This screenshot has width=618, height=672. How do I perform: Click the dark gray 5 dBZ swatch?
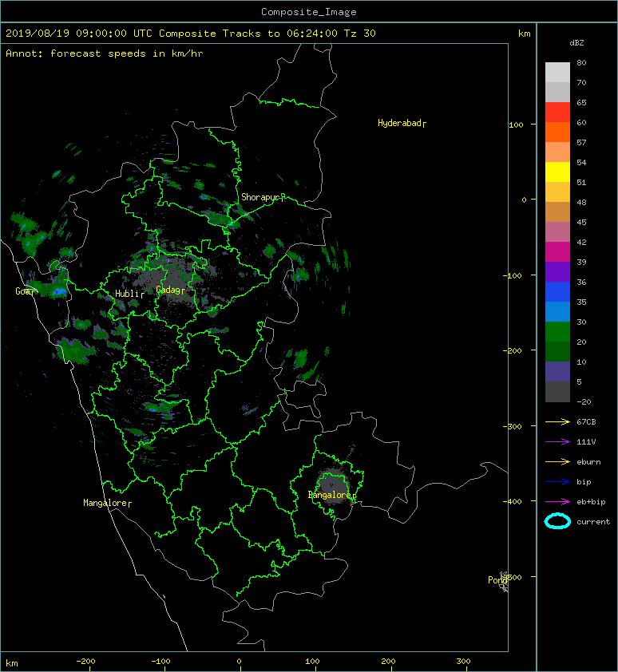coord(557,391)
